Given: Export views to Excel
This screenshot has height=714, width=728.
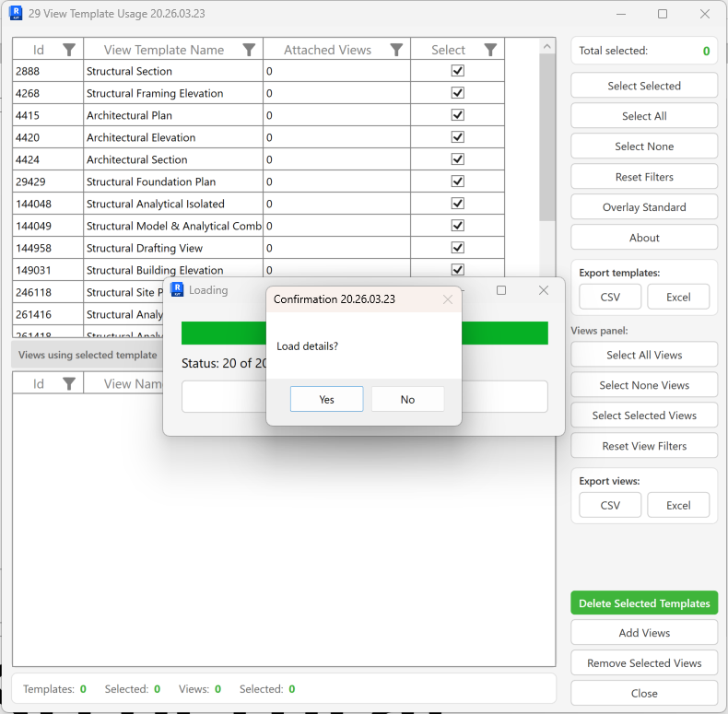Looking at the screenshot, I should point(678,506).
